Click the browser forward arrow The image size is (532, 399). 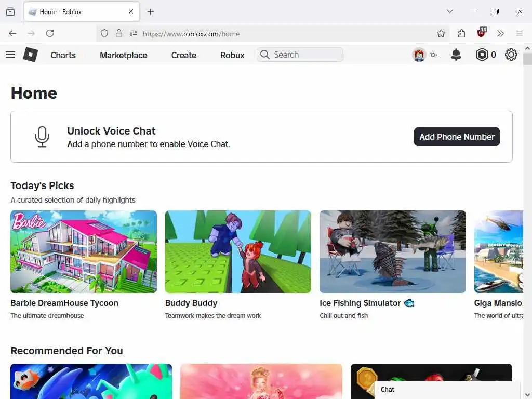pos(31,33)
